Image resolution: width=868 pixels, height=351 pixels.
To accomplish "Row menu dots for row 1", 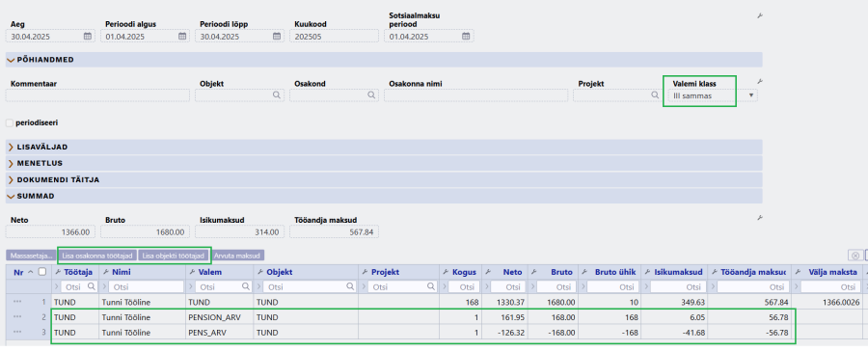I will [17, 302].
